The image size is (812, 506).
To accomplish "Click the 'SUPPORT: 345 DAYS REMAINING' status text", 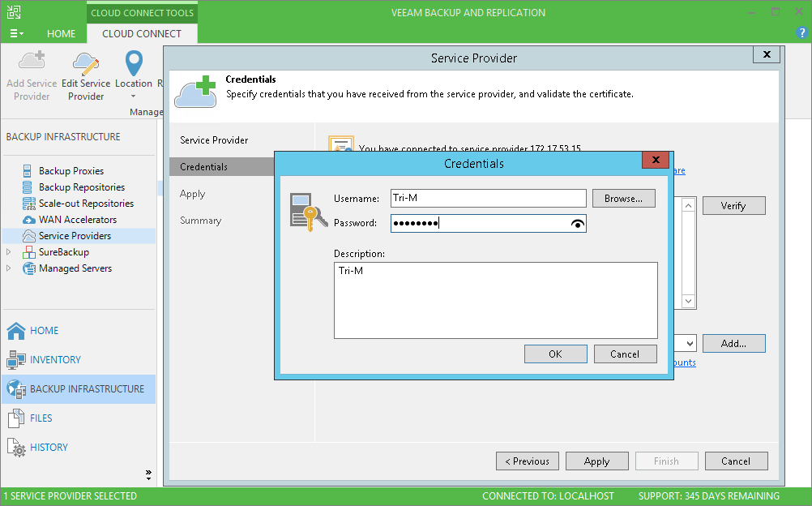I will (x=709, y=496).
